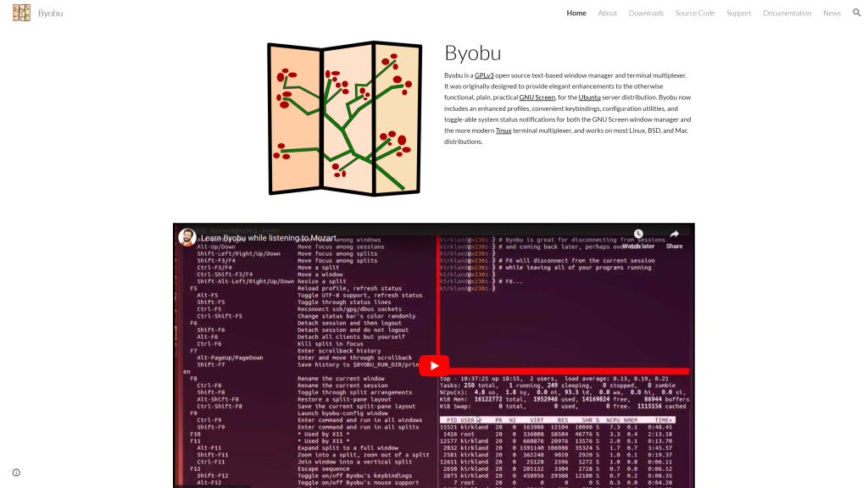The height and width of the screenshot is (488, 868).
Task: Follow the Ubuntu link
Action: [590, 97]
